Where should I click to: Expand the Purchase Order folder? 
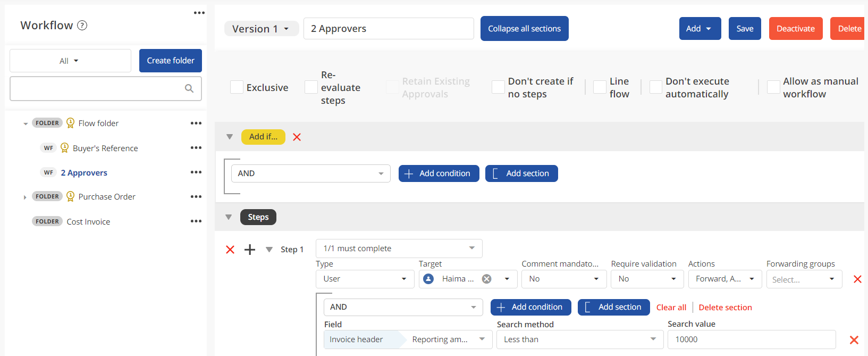(x=25, y=197)
